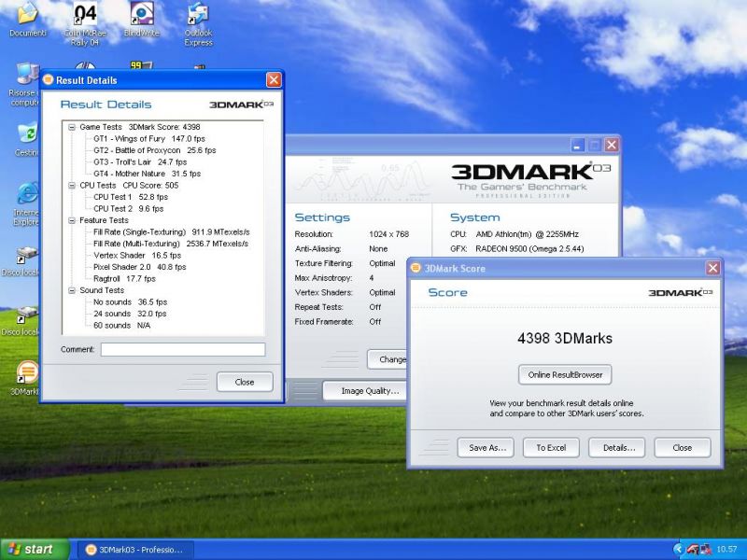Select the Pixel Shader 2.0 row
747x560 pixels.
[x=139, y=267]
